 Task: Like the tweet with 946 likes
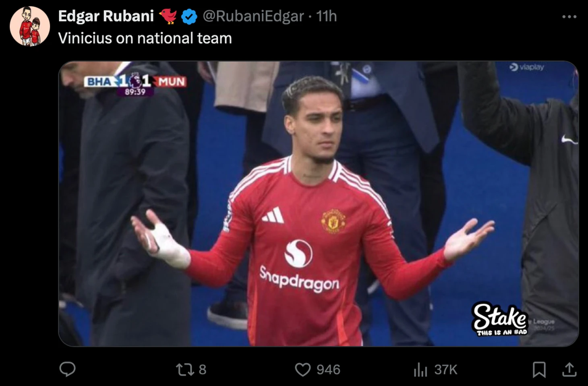point(303,369)
